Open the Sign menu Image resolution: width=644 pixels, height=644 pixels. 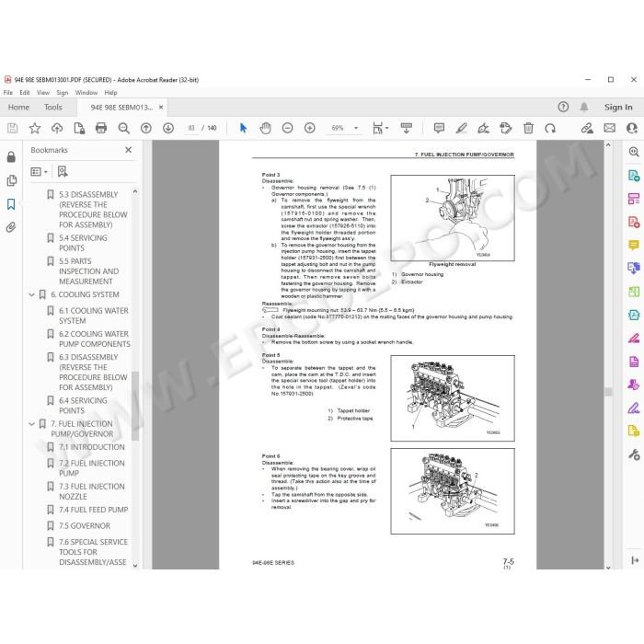tap(63, 92)
